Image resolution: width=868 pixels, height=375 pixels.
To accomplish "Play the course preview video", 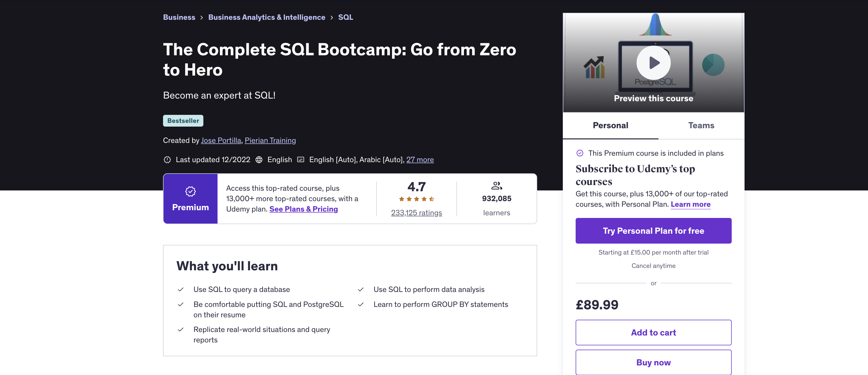I will [653, 62].
